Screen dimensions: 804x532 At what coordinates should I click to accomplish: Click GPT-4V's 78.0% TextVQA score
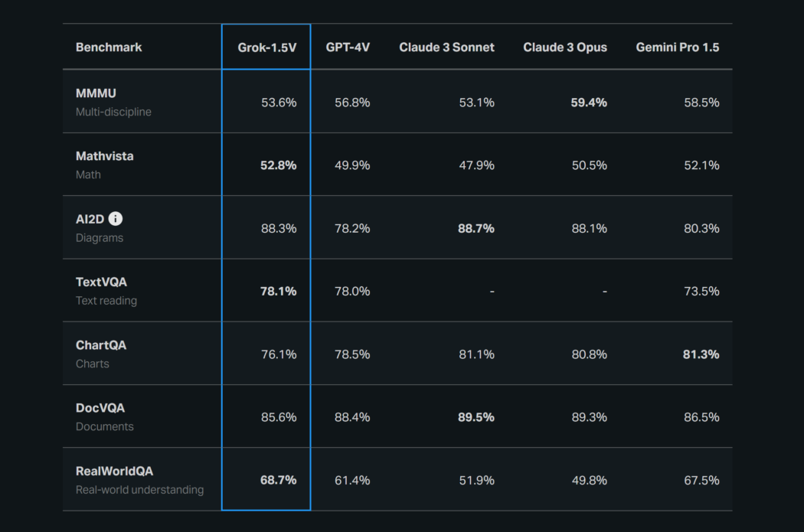[x=352, y=291]
